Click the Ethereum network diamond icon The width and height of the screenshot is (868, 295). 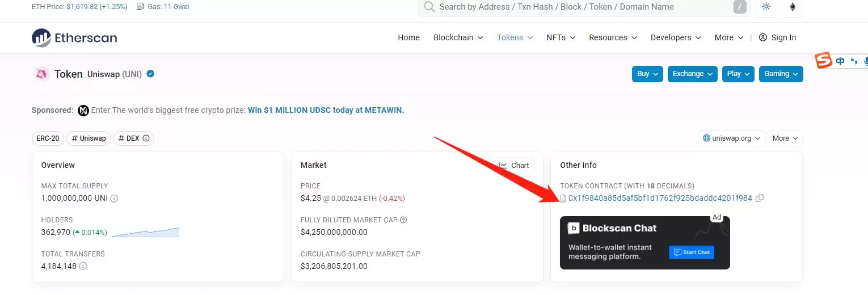pos(793,7)
